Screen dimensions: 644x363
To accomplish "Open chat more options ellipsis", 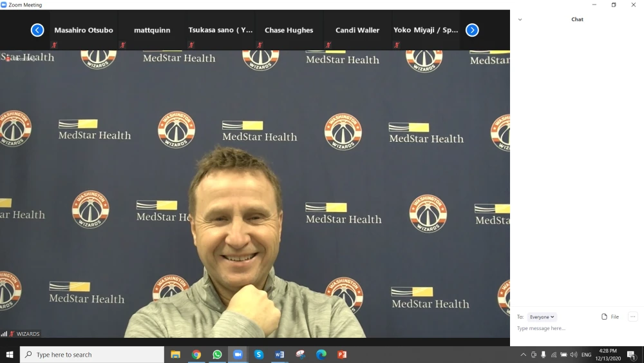I will [x=633, y=317].
